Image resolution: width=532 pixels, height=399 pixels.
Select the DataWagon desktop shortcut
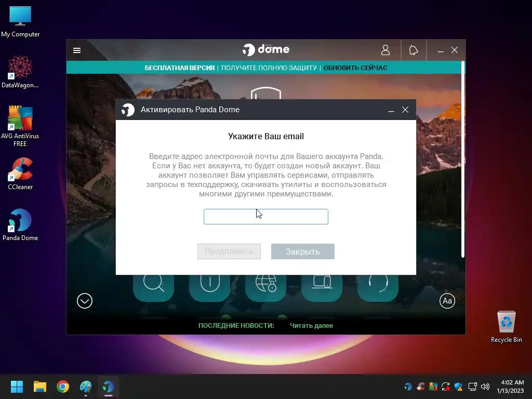point(20,72)
